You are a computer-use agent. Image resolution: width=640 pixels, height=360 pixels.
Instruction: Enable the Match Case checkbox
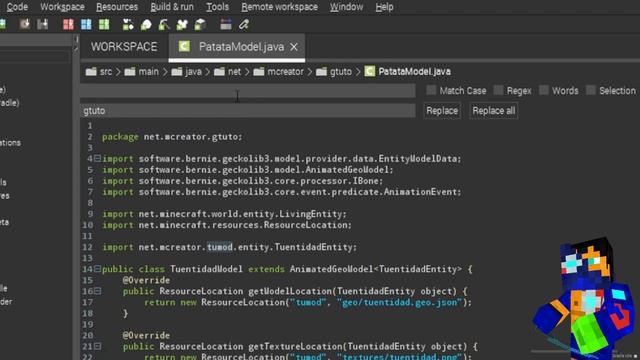point(431,90)
